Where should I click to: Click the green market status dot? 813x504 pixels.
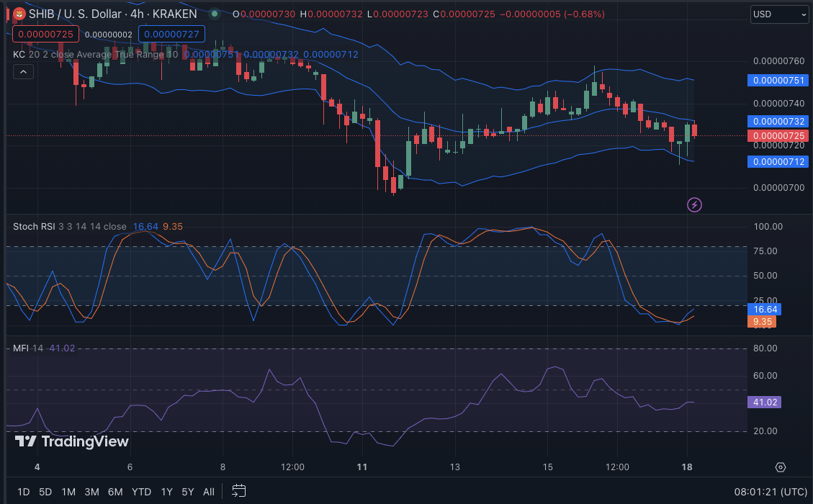(214, 14)
